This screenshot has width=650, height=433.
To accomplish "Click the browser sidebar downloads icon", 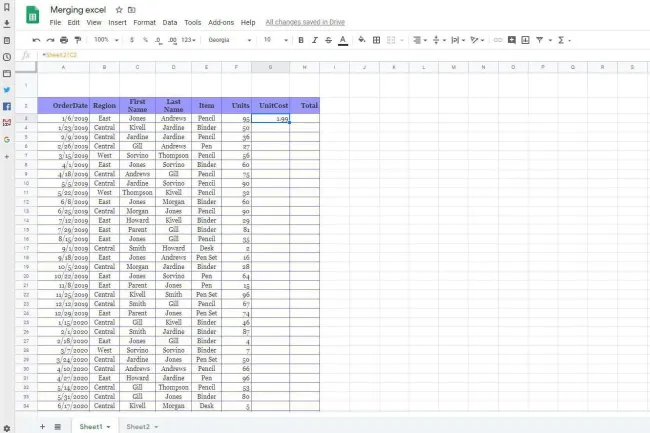I will pos(7,24).
